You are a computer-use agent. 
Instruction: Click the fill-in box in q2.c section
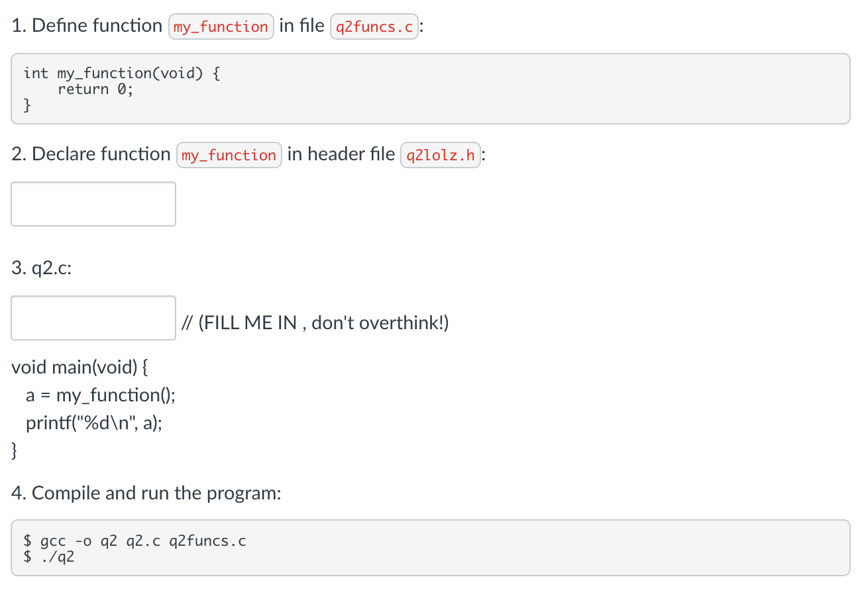93,318
